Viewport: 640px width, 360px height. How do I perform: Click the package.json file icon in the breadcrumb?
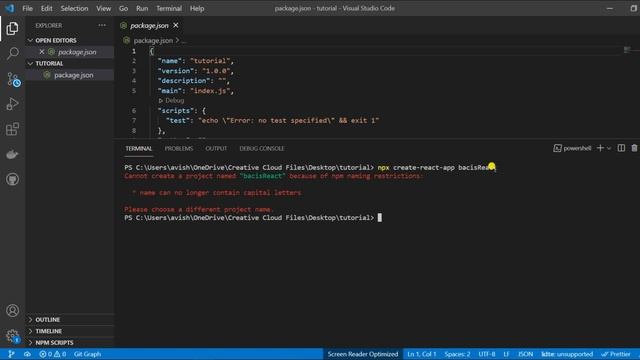[127, 40]
